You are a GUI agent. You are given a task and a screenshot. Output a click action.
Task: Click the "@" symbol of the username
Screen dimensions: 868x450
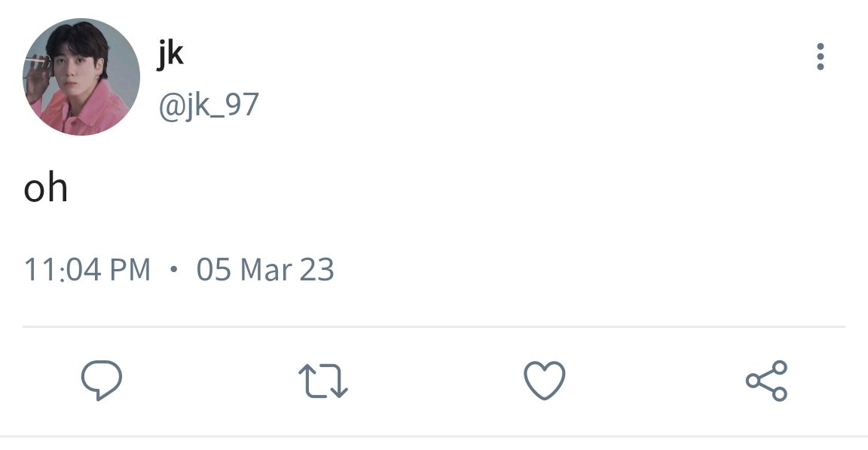coord(171,106)
